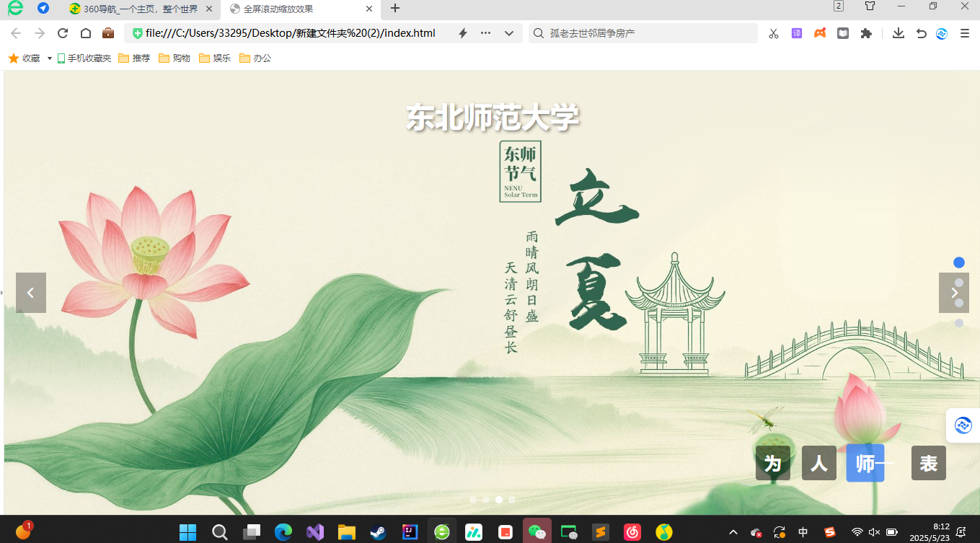The image size is (980, 543).
Task: Click the speaker muted volume tray icon
Action: pyautogui.click(x=874, y=532)
